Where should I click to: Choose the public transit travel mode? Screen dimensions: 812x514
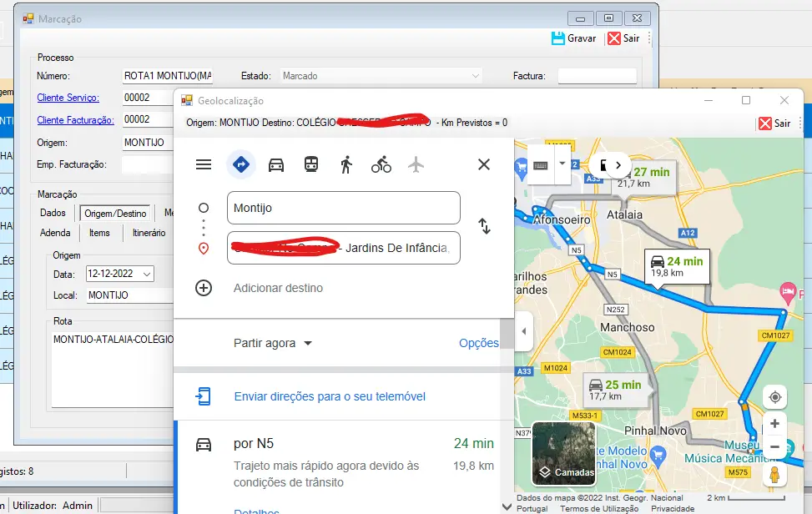[x=311, y=164]
